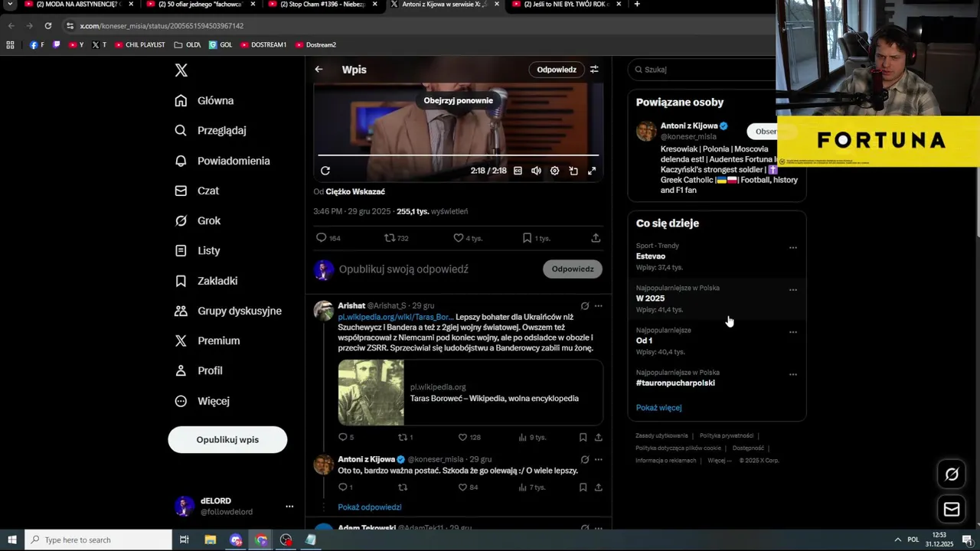Screen dimensions: 980x551
Task: Open Antoni z Kijowa profile in Powiązane osoby
Action: tap(689, 126)
